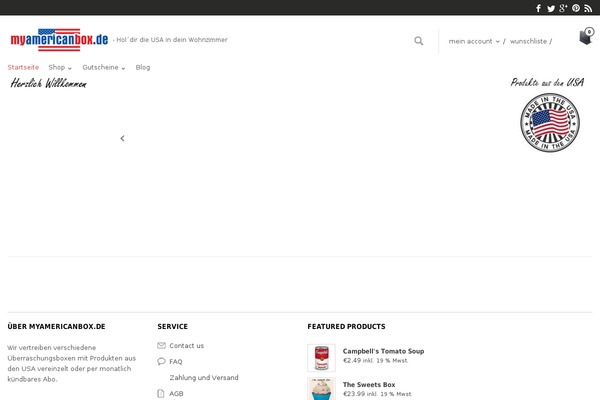The image size is (600, 400).
Task: Go to Startseite menu item
Action: tap(23, 67)
